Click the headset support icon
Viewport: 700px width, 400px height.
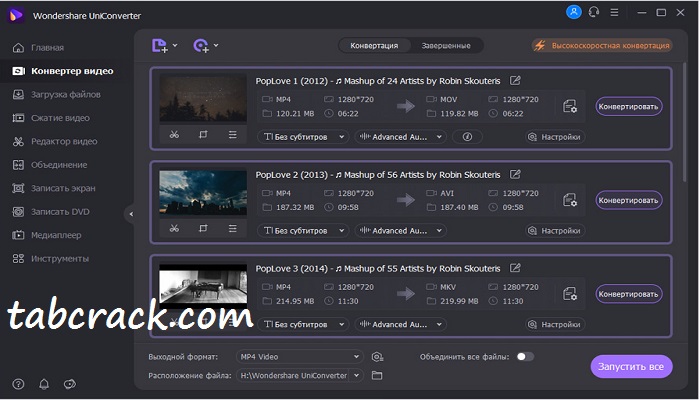[594, 12]
